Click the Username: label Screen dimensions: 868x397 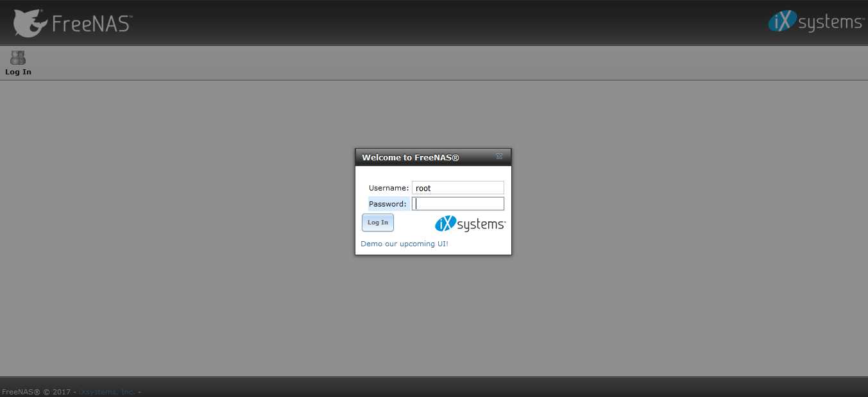tap(389, 188)
